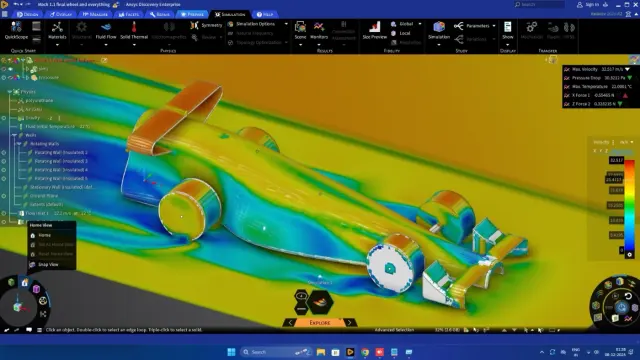Toggle visibility of Rotating Wall (Insulated) 2

click(x=4, y=152)
